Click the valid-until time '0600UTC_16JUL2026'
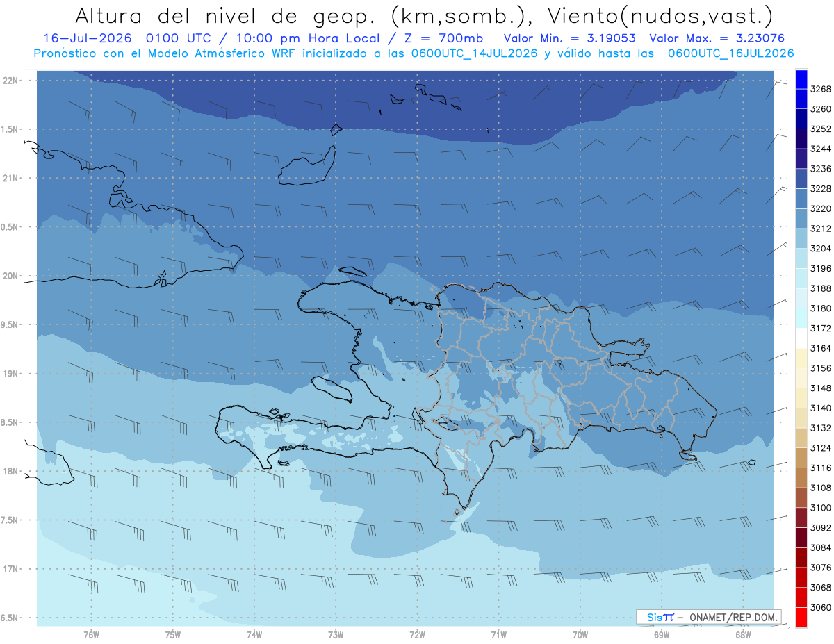Screen dimensions: 834x644 tap(730, 53)
